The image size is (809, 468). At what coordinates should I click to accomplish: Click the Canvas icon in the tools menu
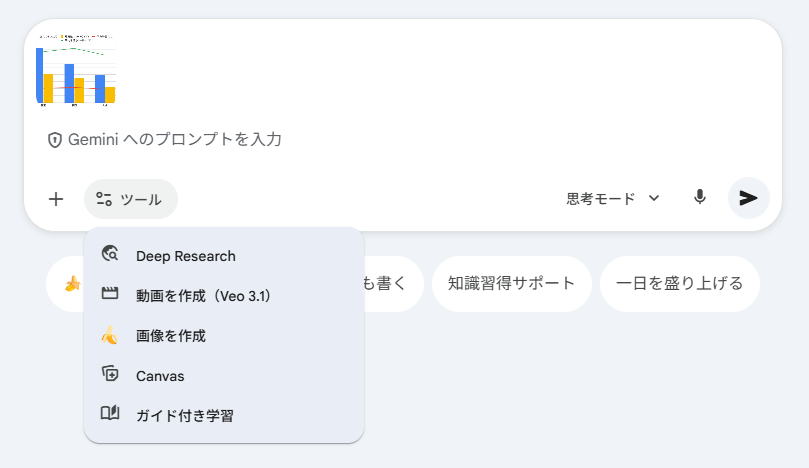[110, 374]
